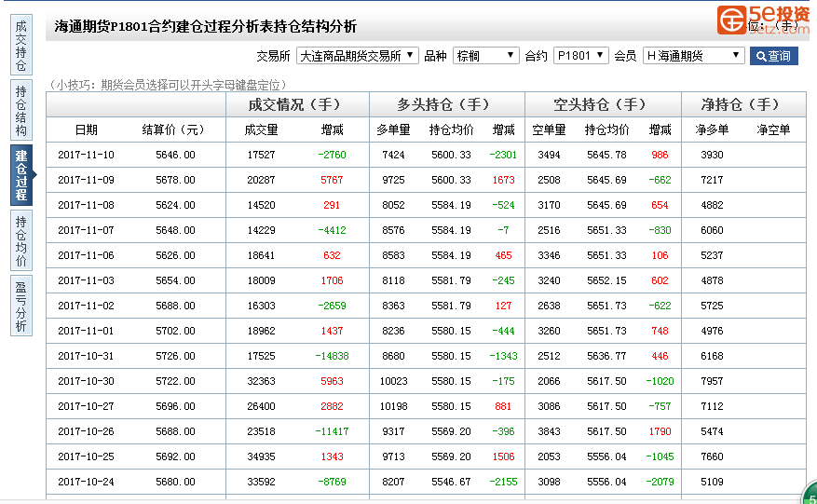Click long position value 10198
The image size is (817, 504).
393,406
